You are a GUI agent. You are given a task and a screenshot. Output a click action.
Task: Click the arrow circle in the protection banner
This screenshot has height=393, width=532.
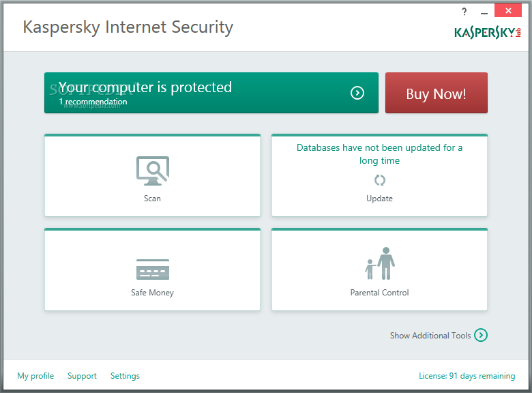(357, 93)
